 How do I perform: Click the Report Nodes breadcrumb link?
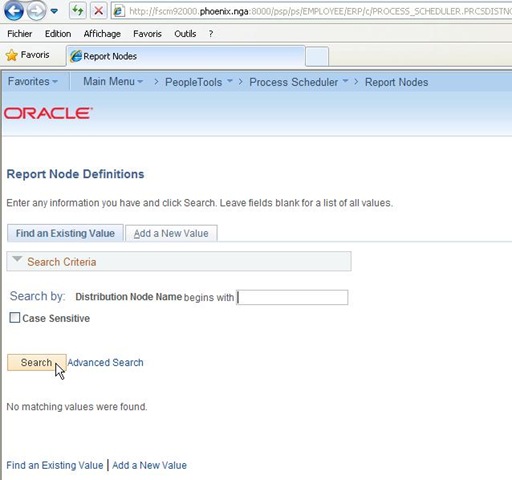(x=396, y=82)
